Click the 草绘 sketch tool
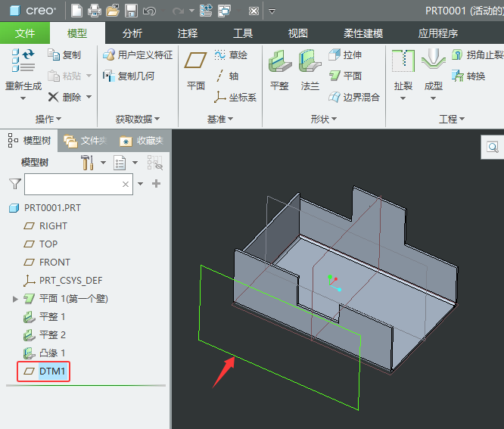504x429 pixels. [x=231, y=55]
